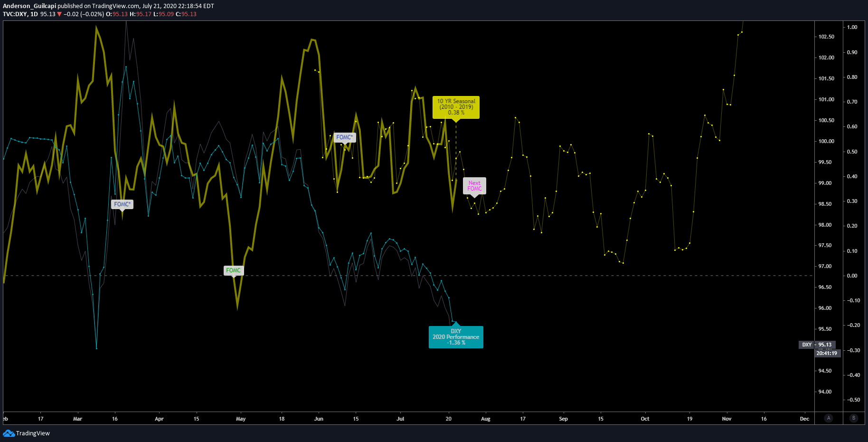Click the 1.00 percent scale label
The width and height of the screenshot is (868, 442).
click(852, 27)
